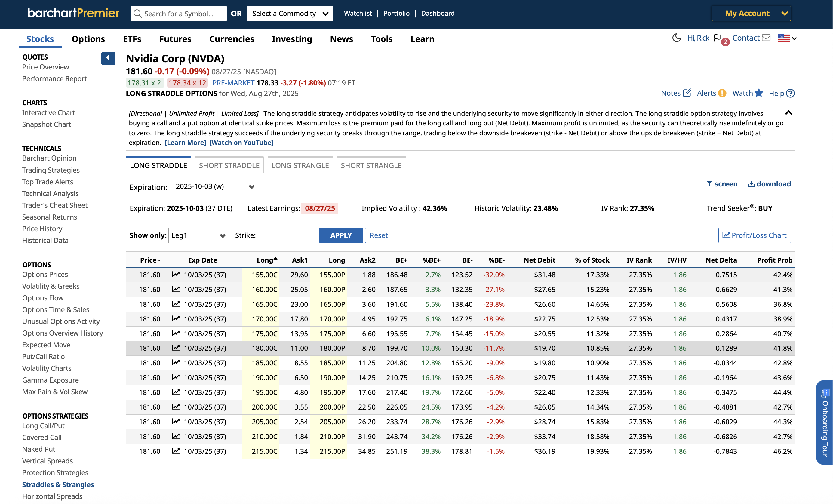The height and width of the screenshot is (504, 833).
Task: Open Help question mark icon
Action: [790, 93]
